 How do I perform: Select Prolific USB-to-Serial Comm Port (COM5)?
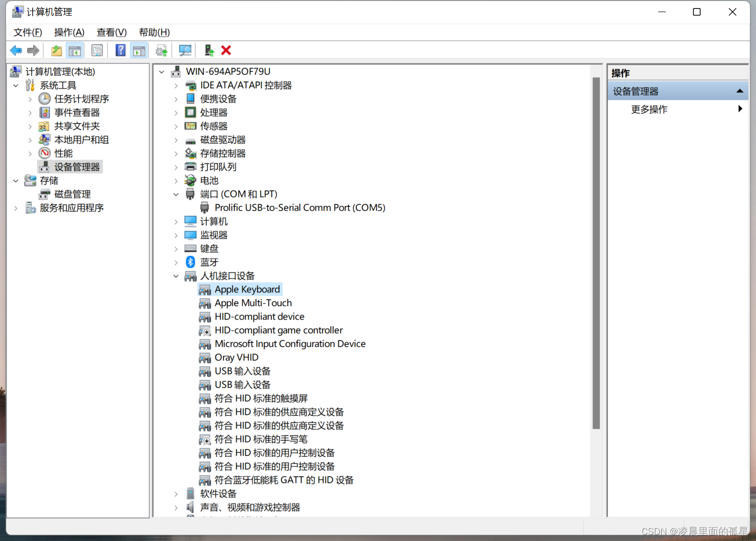point(300,207)
